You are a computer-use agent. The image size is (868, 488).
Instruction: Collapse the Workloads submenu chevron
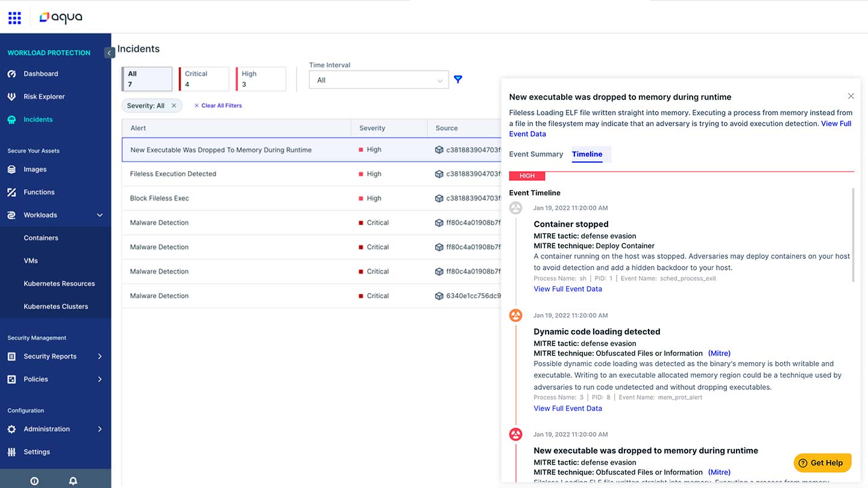(100, 215)
